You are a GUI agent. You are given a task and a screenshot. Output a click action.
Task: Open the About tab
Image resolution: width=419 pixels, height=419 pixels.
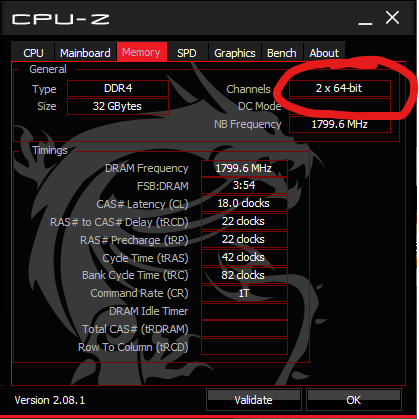pos(324,52)
